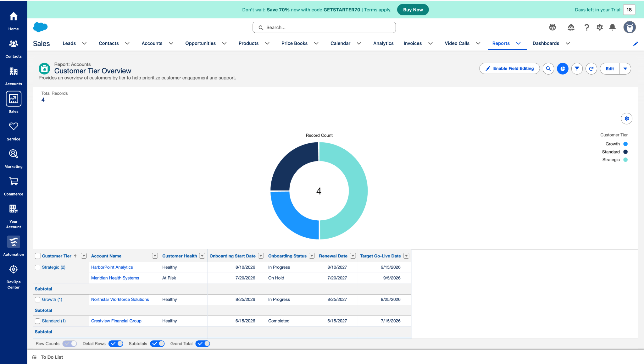Expand the Leads tab chevron
The height and width of the screenshot is (364, 644).
[84, 43]
